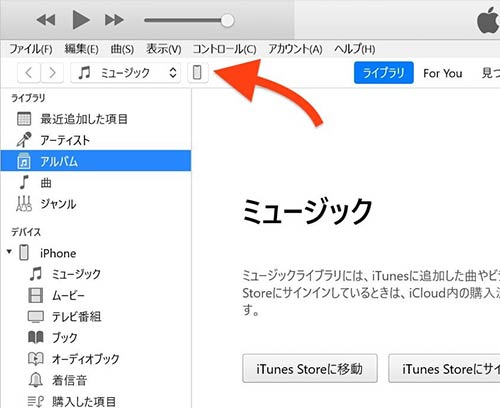Screen dimensions: 500x408
Task: Open the 曲(S) menu
Action: click(122, 49)
